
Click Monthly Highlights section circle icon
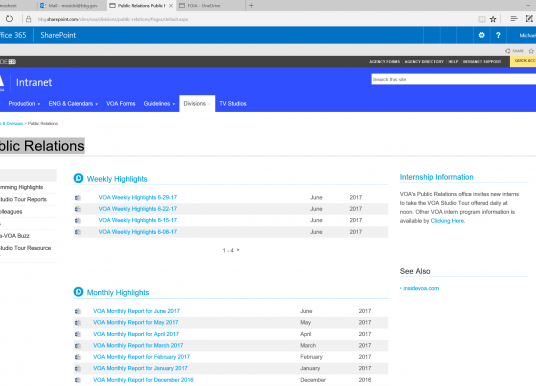click(78, 292)
